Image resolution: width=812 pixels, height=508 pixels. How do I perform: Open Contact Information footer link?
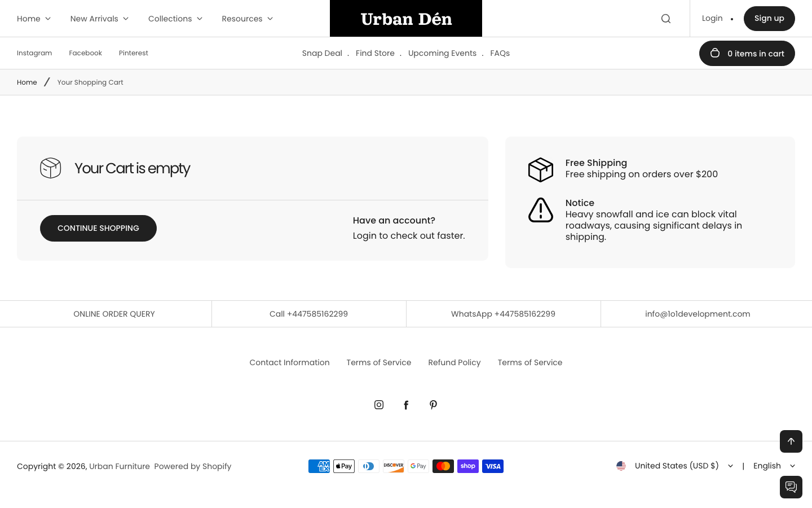click(289, 362)
